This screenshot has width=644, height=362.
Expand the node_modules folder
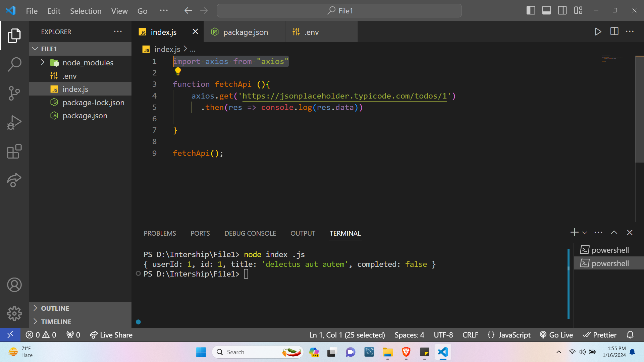point(43,63)
